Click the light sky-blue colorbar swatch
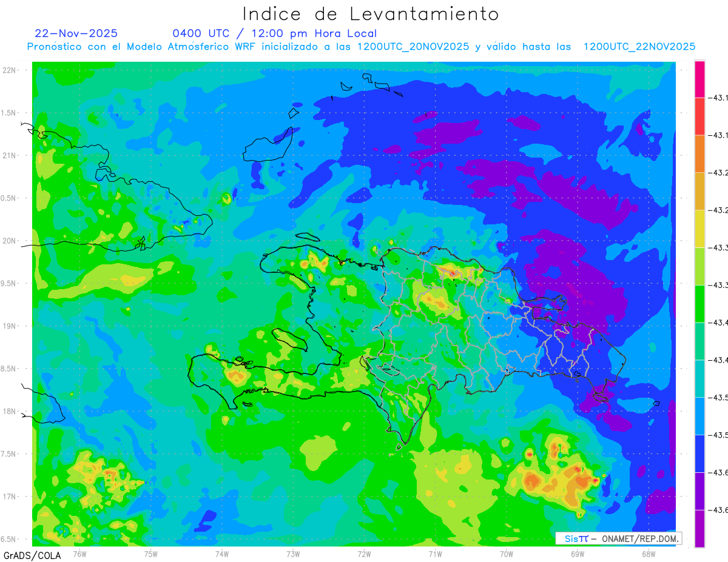 [699, 416]
